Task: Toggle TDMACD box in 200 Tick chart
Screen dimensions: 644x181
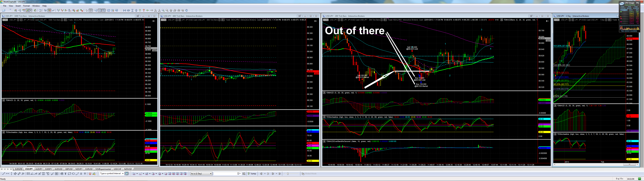Action: pos(324,93)
